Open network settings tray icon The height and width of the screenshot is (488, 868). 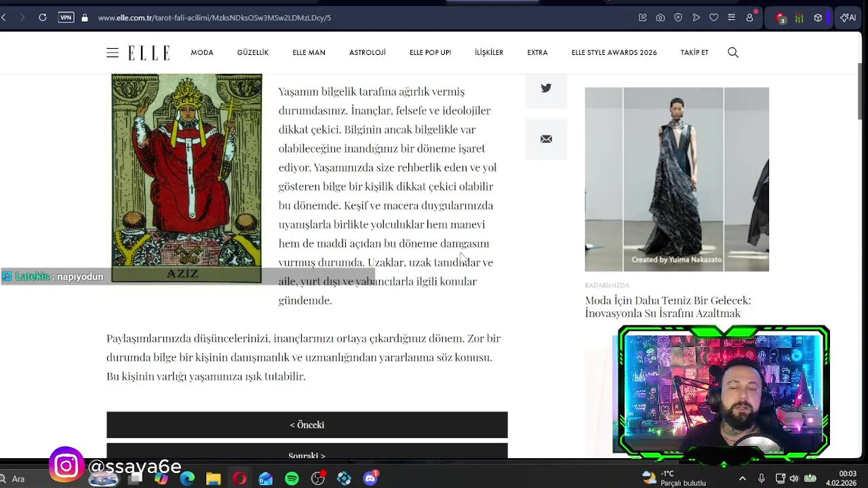tap(780, 479)
